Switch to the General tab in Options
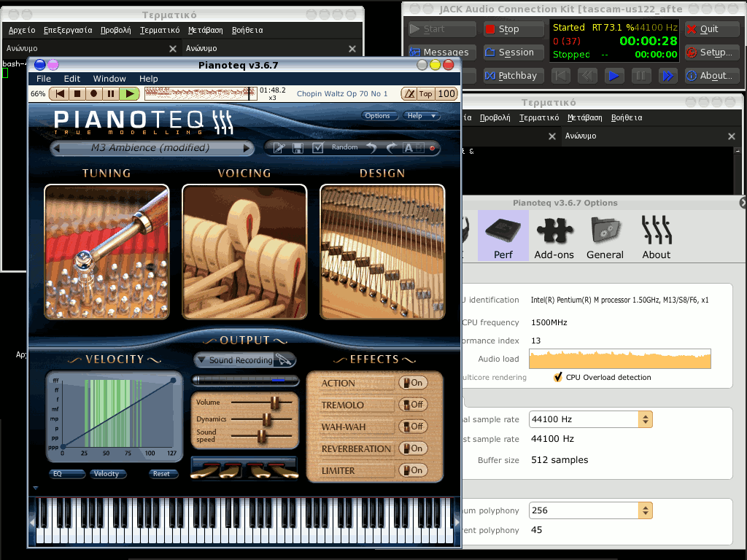 point(605,236)
